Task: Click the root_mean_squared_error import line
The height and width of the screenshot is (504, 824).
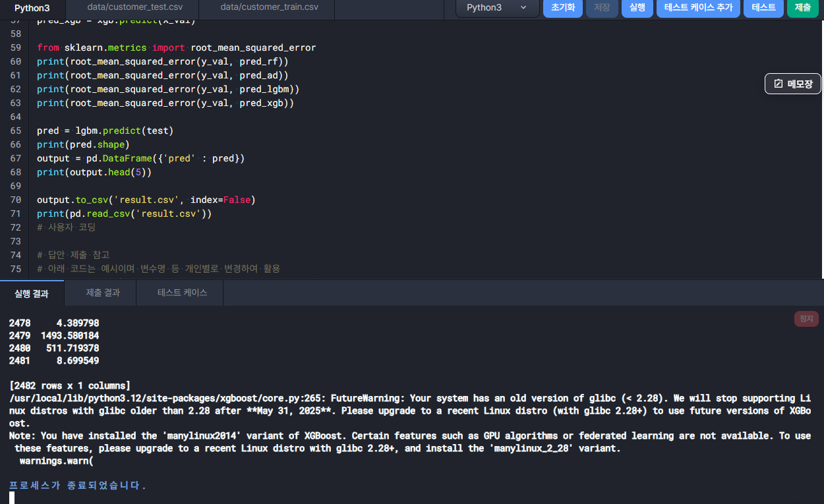Action: [x=177, y=47]
